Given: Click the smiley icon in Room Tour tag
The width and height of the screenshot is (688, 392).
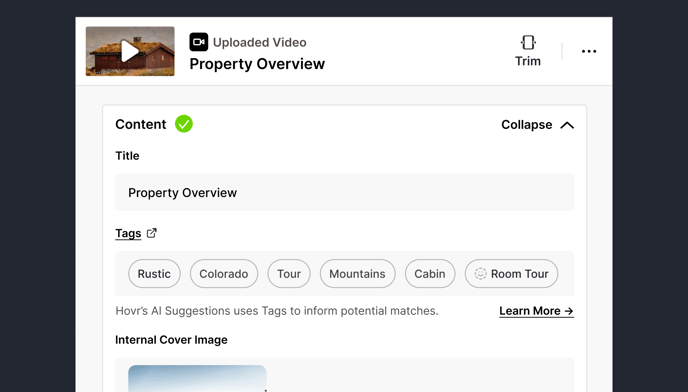Looking at the screenshot, I should 480,273.
